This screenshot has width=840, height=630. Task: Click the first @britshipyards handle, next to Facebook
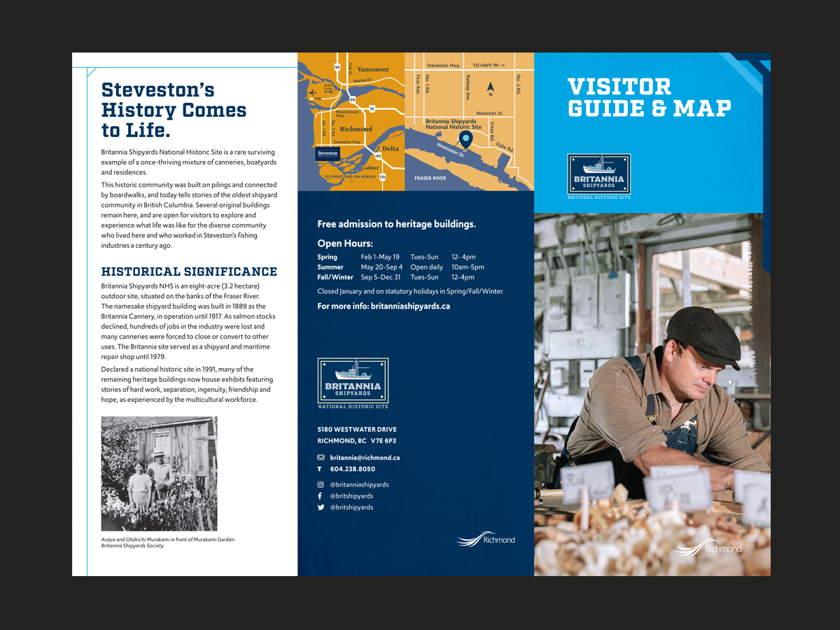[x=351, y=496]
